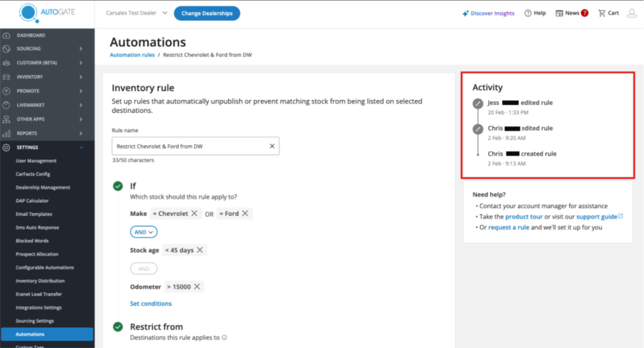The width and height of the screenshot is (644, 348).
Task: Remove the Ford make condition
Action: (x=245, y=214)
